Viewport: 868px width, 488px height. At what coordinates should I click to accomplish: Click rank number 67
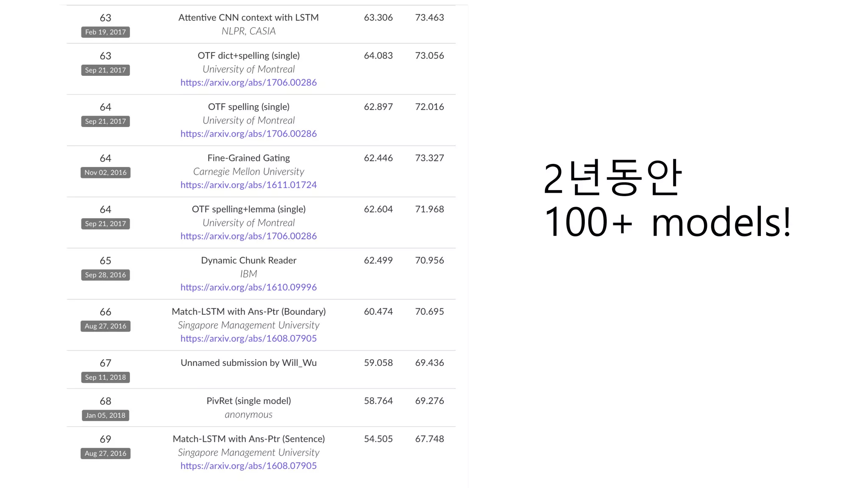106,363
